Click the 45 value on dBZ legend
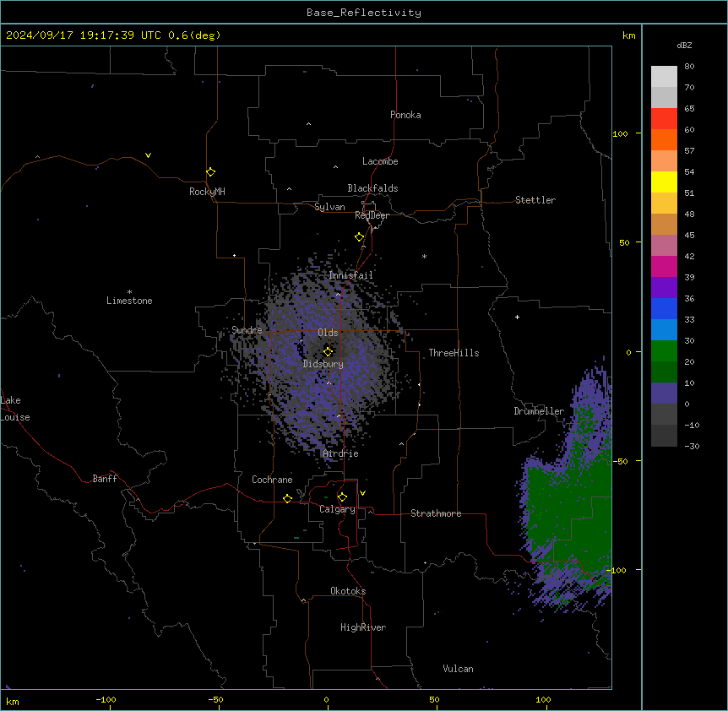 pos(689,236)
